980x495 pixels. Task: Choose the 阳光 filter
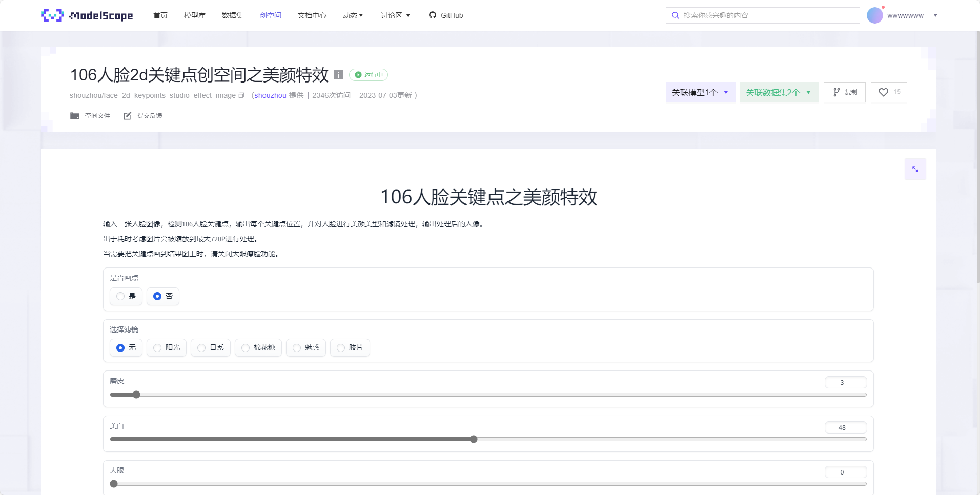click(x=167, y=348)
